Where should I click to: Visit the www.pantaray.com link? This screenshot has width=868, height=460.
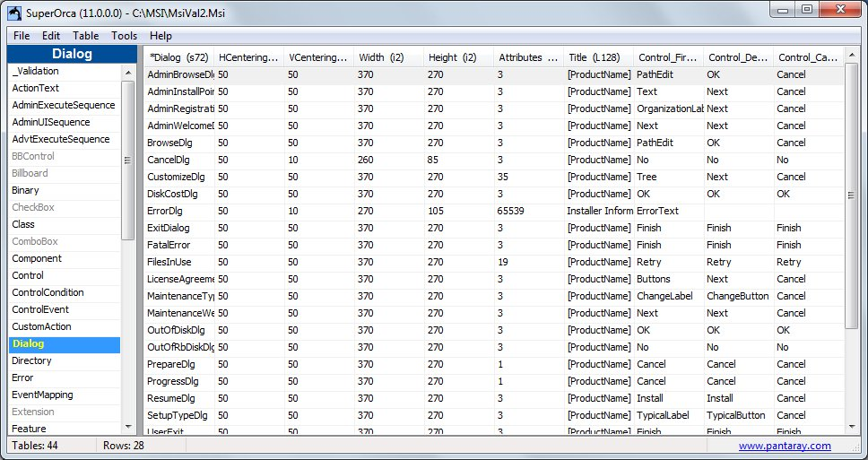785,446
